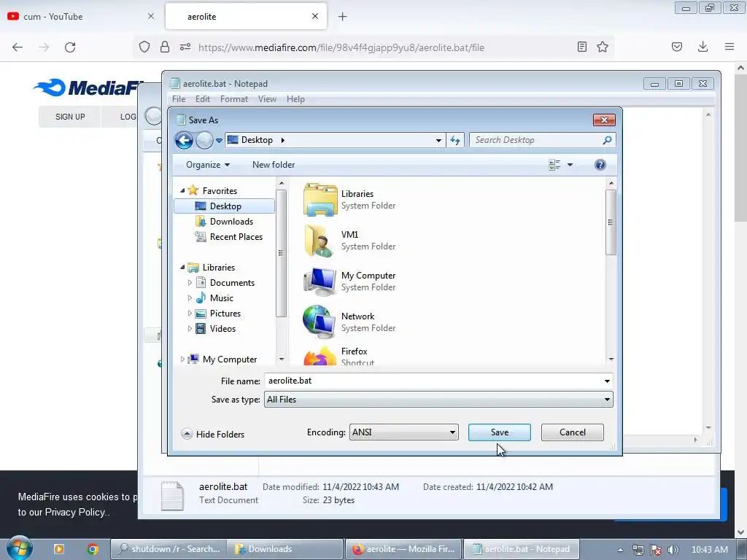Open the Notepad File menu
747x560 pixels.
point(179,99)
